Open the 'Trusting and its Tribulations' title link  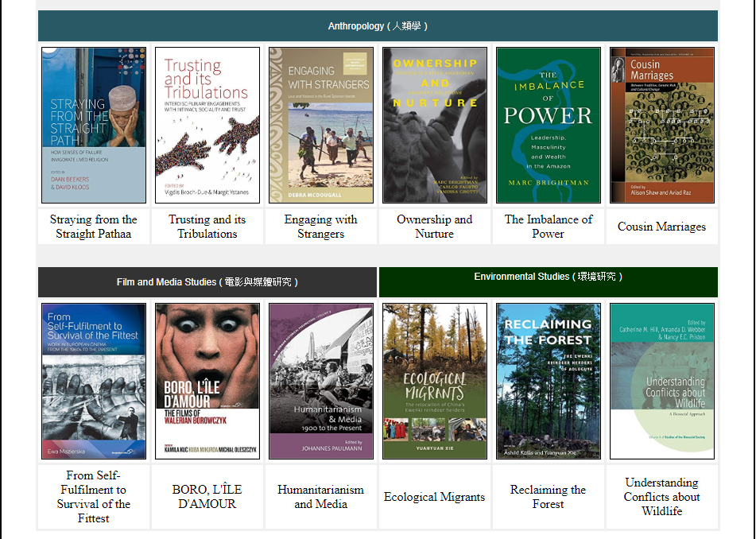tap(207, 227)
